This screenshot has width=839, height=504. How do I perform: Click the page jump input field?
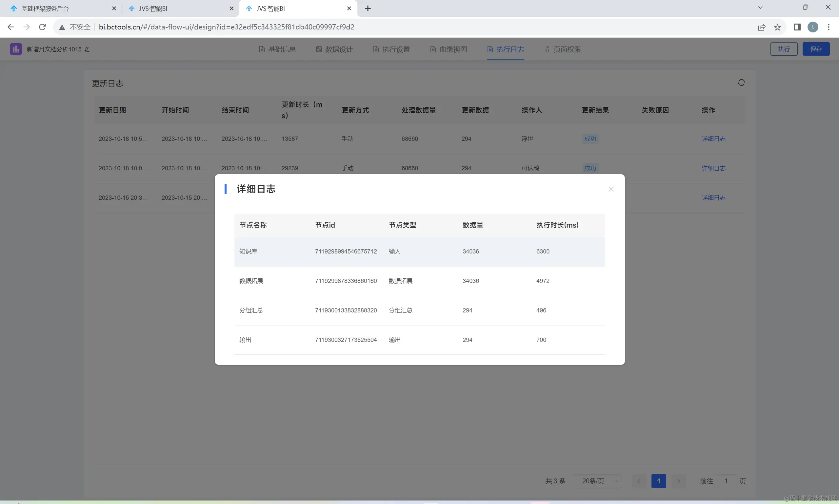pyautogui.click(x=726, y=481)
